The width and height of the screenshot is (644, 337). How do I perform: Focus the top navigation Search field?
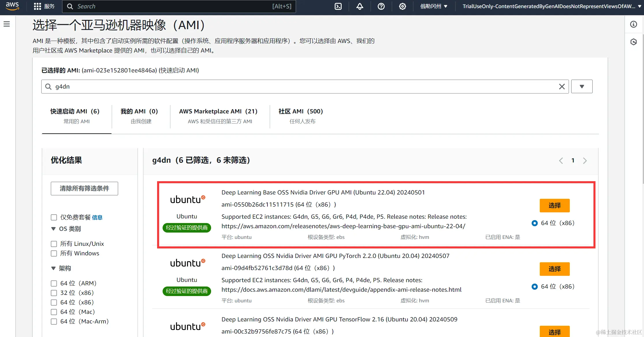click(x=179, y=6)
